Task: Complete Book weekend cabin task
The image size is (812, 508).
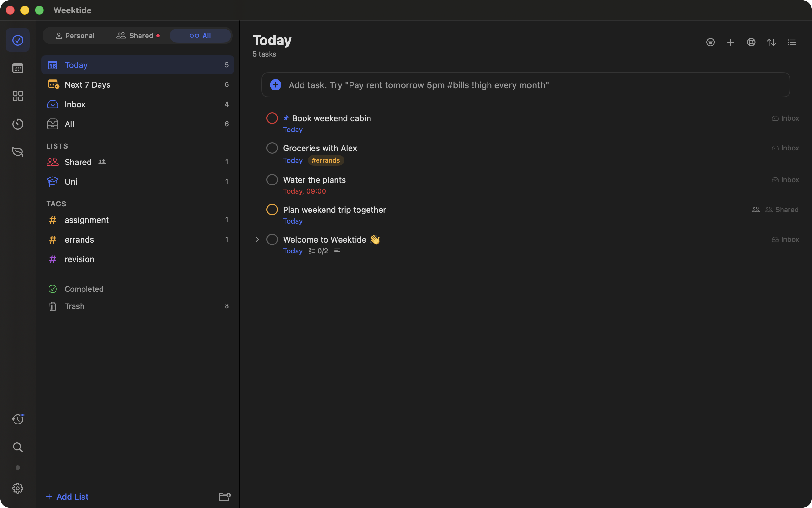Action: (x=272, y=118)
